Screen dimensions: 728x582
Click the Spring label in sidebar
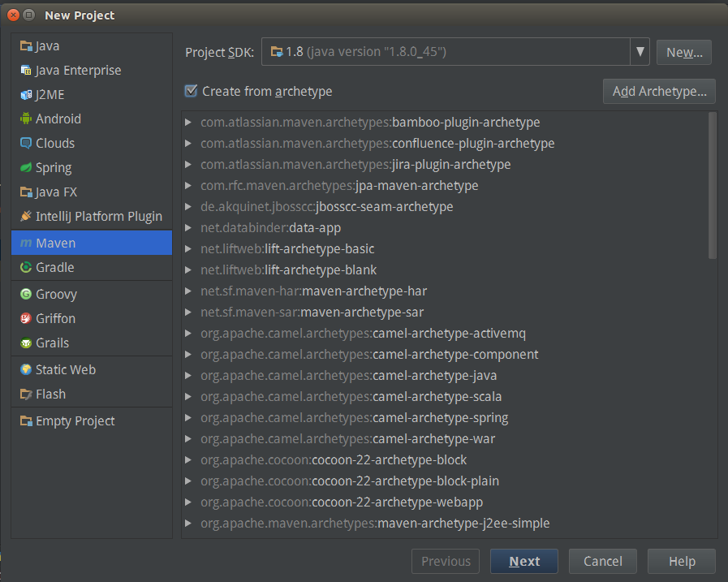coord(54,168)
